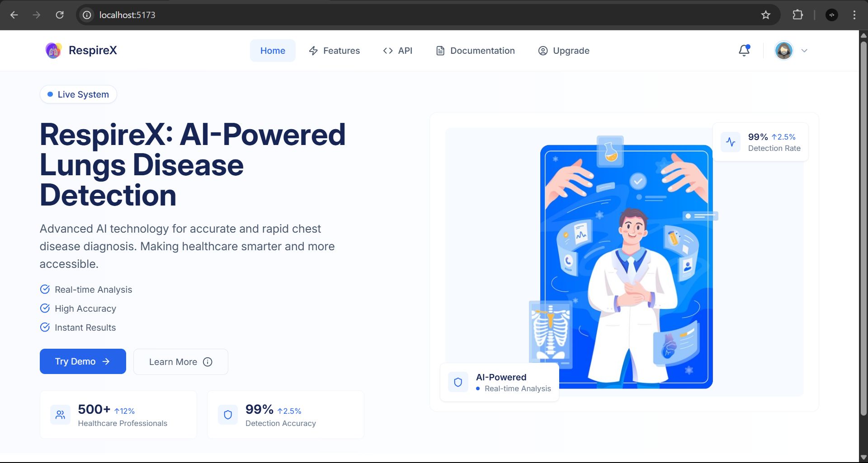Click the page vertical scrollbar

pyautogui.click(x=863, y=226)
